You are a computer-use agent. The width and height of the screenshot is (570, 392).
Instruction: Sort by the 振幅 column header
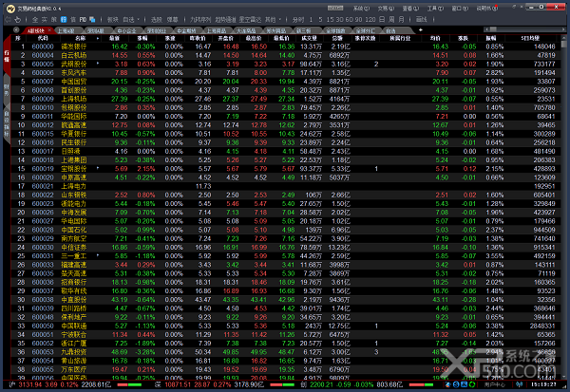pos(491,38)
